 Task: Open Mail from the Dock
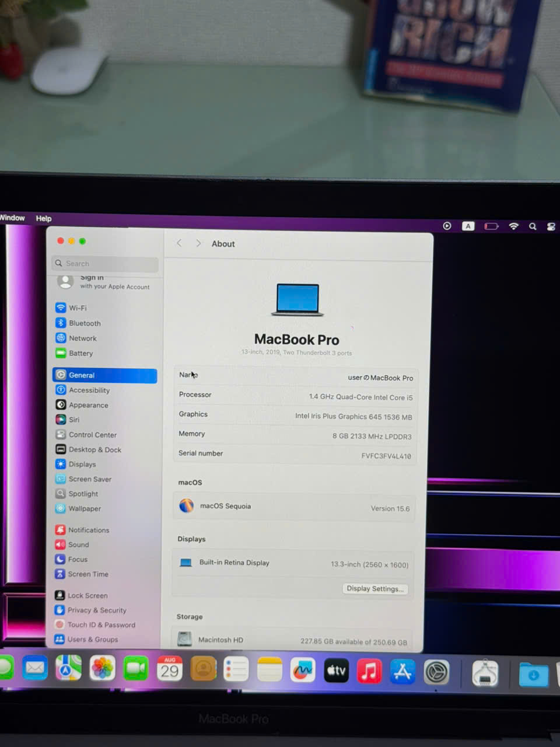coord(35,668)
